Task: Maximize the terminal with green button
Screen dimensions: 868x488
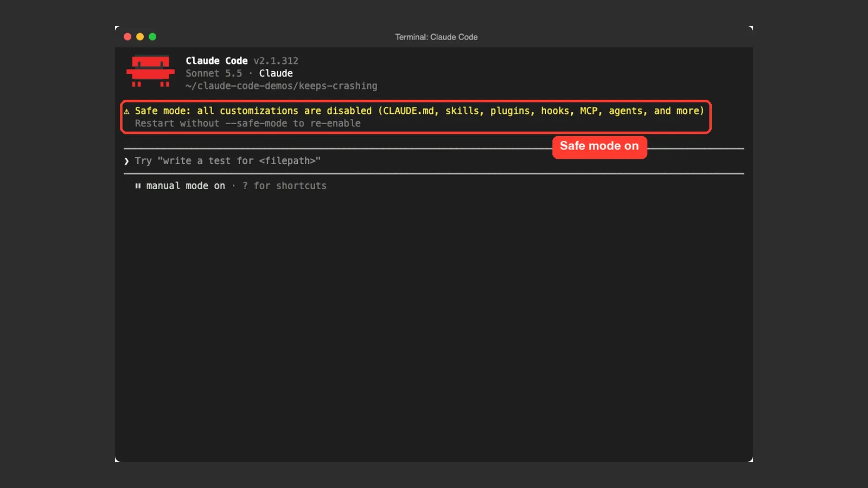Action: pos(152,37)
